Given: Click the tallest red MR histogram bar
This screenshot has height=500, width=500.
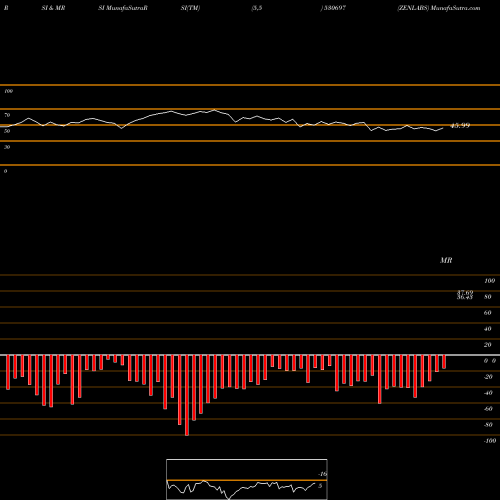Looking at the screenshot, I should coord(187,395).
